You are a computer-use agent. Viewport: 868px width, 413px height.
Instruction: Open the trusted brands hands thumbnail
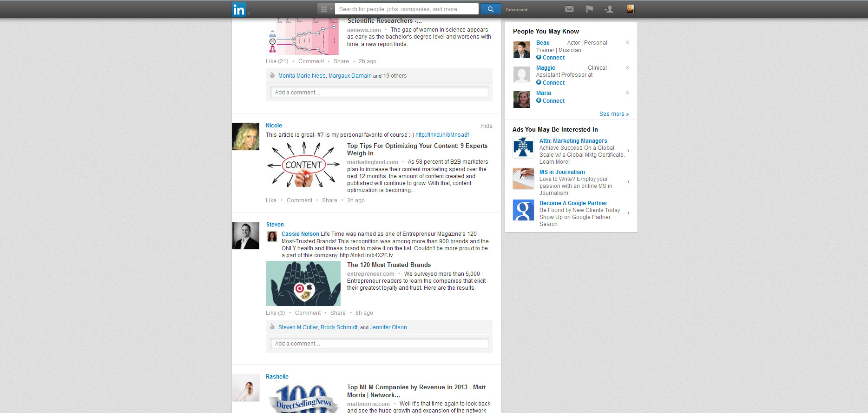[303, 284]
